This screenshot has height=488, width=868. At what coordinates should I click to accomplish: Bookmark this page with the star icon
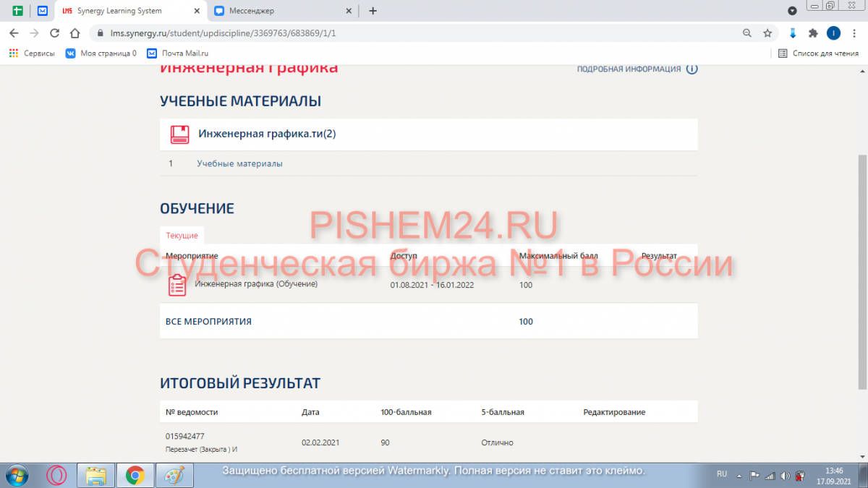point(767,33)
